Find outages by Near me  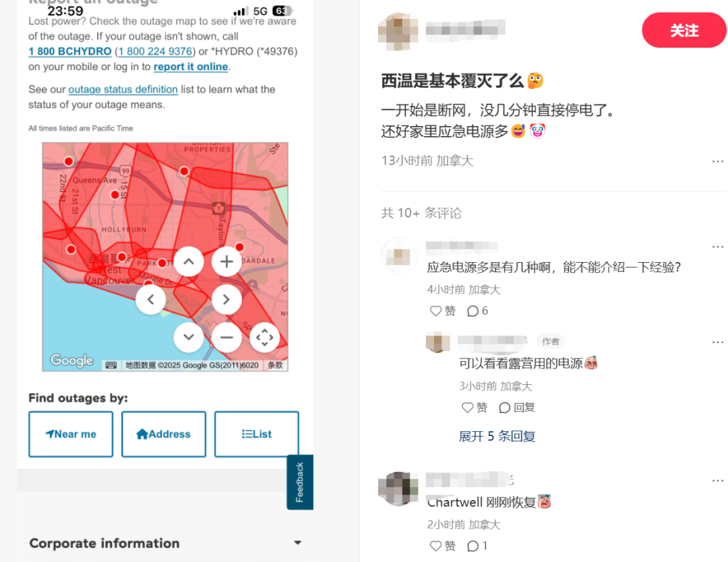pyautogui.click(x=71, y=434)
